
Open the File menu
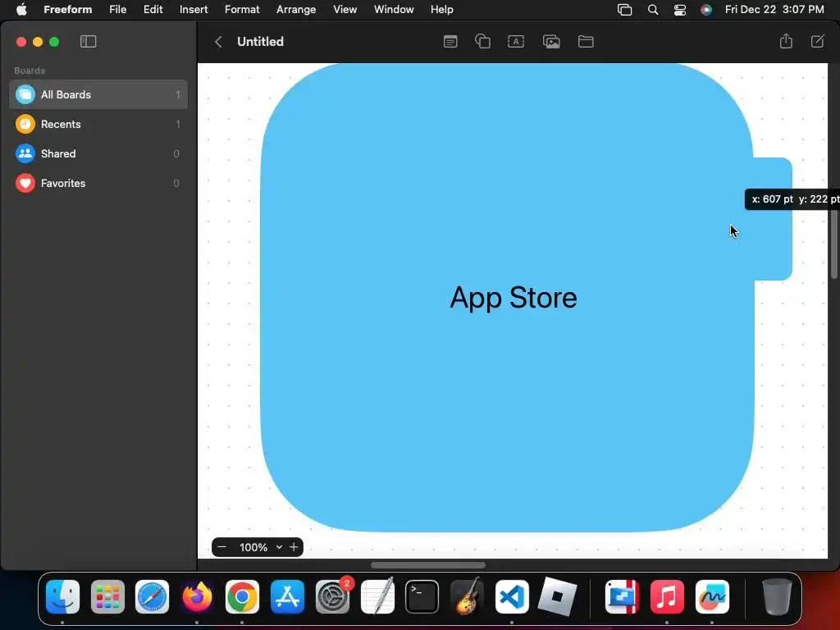117,9
